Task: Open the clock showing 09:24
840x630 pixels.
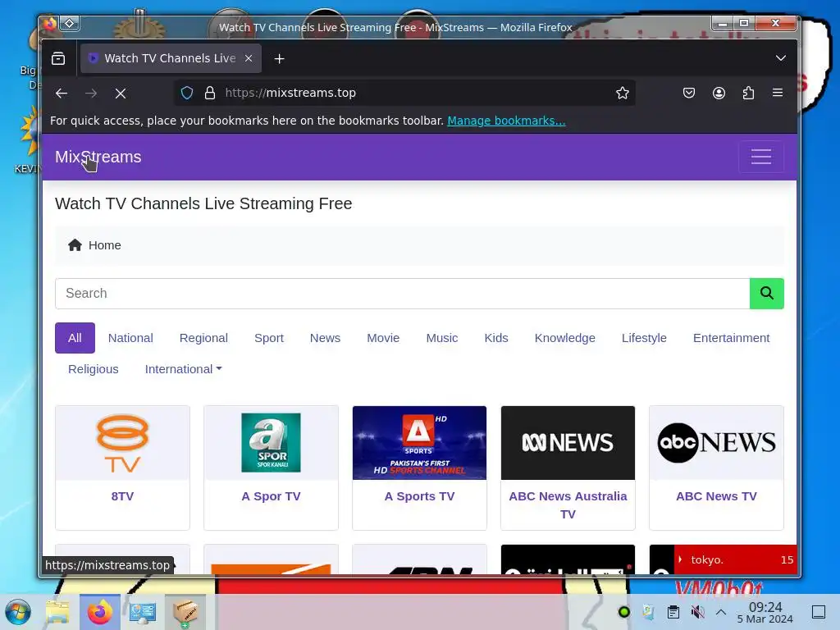Action: click(x=765, y=612)
